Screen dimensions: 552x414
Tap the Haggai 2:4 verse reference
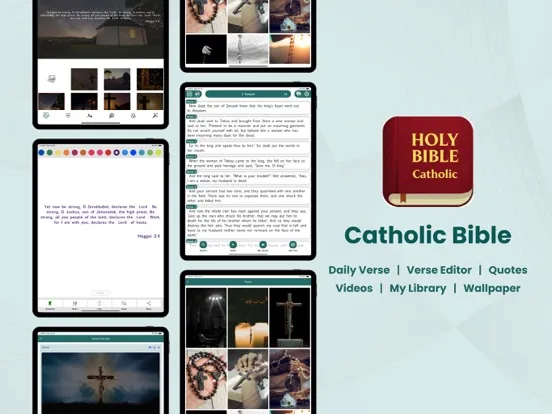[149, 236]
